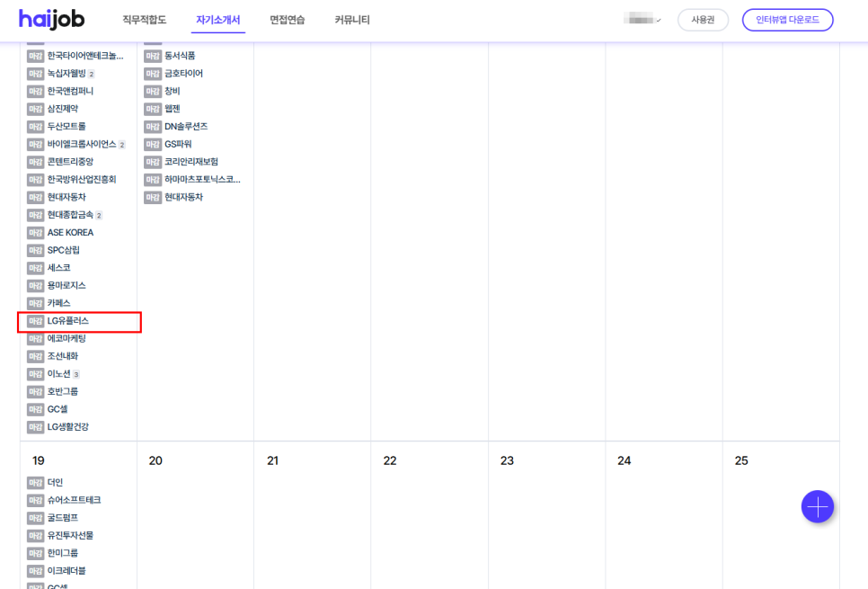The height and width of the screenshot is (589, 868).
Task: Click the count badge next to 이노션
Action: tap(76, 375)
